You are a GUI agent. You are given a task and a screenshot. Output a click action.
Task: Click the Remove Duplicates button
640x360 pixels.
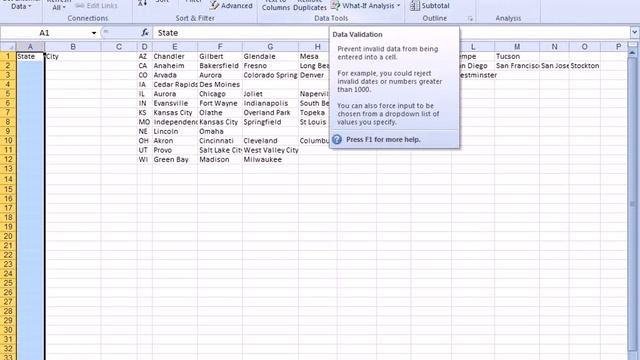pyautogui.click(x=309, y=6)
